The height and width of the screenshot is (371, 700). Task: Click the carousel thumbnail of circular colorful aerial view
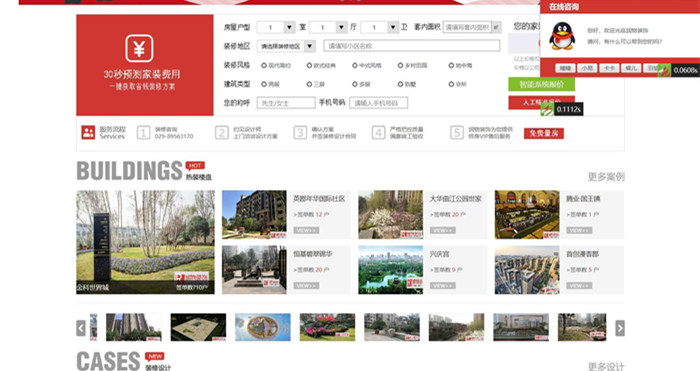pos(263,327)
